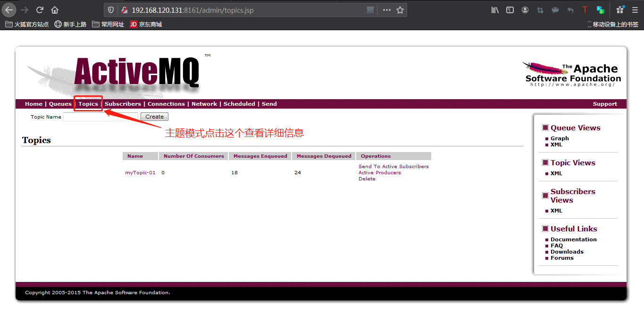The height and width of the screenshot is (323, 644).
Task: Open the Network page
Action: [x=204, y=104]
